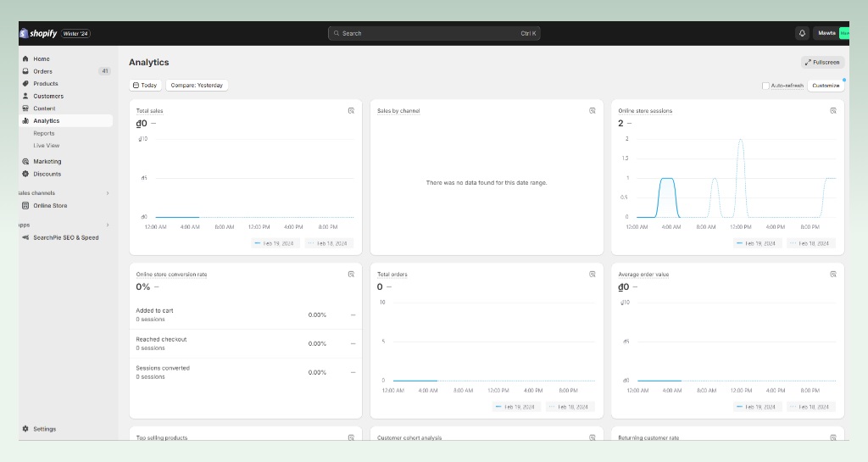The height and width of the screenshot is (462, 868).
Task: Click the Settings gear icon
Action: pos(25,429)
